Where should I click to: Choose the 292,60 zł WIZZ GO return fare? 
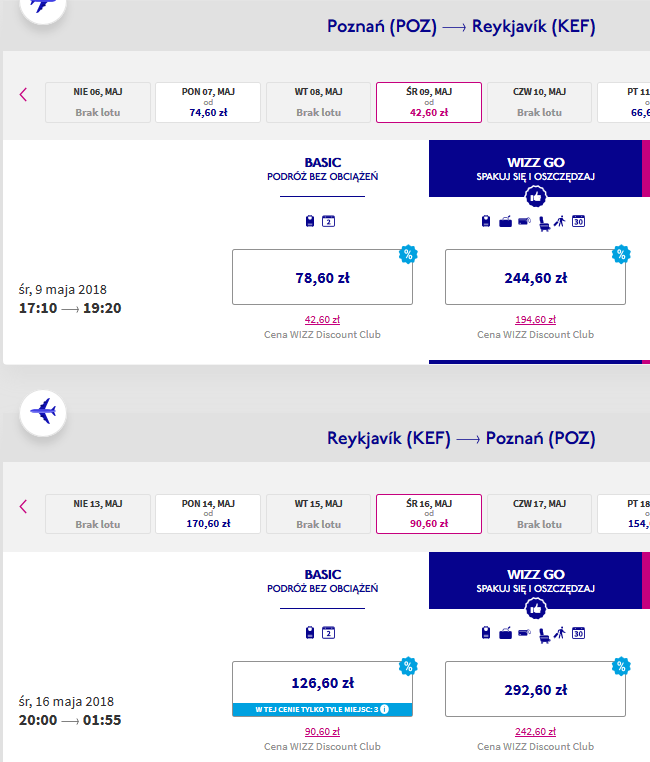pos(535,689)
